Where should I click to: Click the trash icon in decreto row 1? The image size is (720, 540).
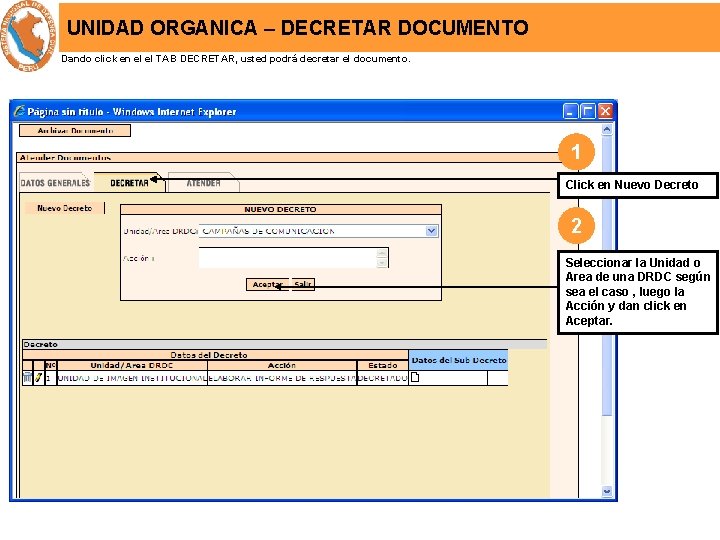[28, 377]
